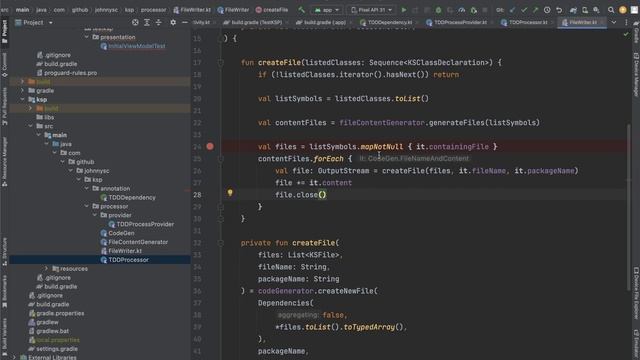The image size is (640, 360).
Task: Run the app with green play button
Action: (404, 10)
